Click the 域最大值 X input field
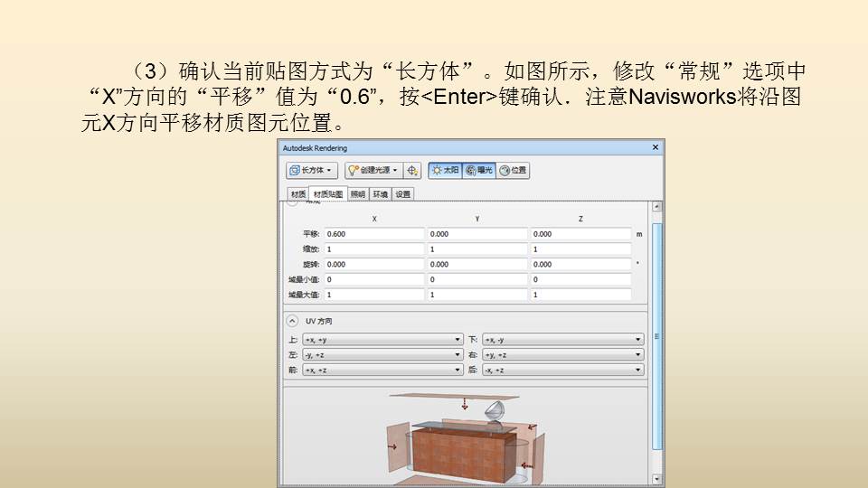868x488 pixels. point(374,295)
